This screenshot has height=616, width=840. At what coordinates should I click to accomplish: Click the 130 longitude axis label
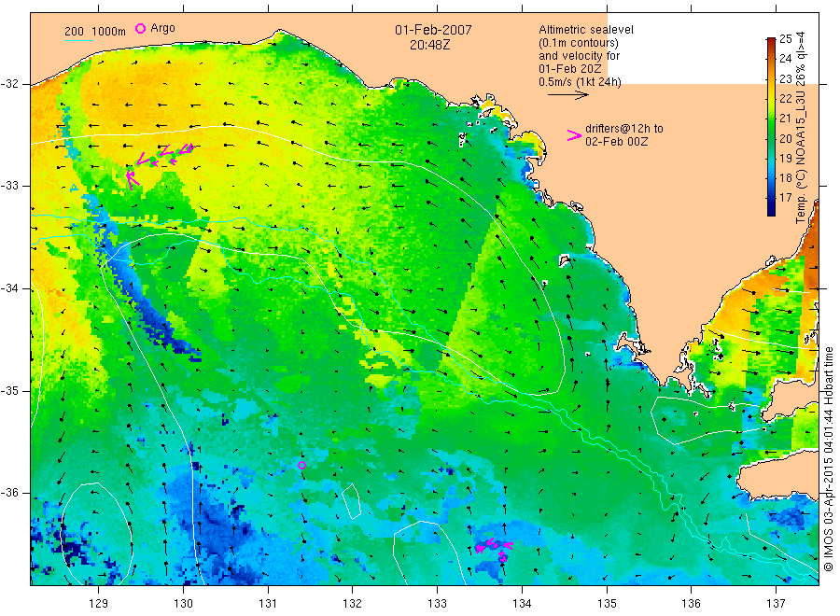click(x=183, y=604)
